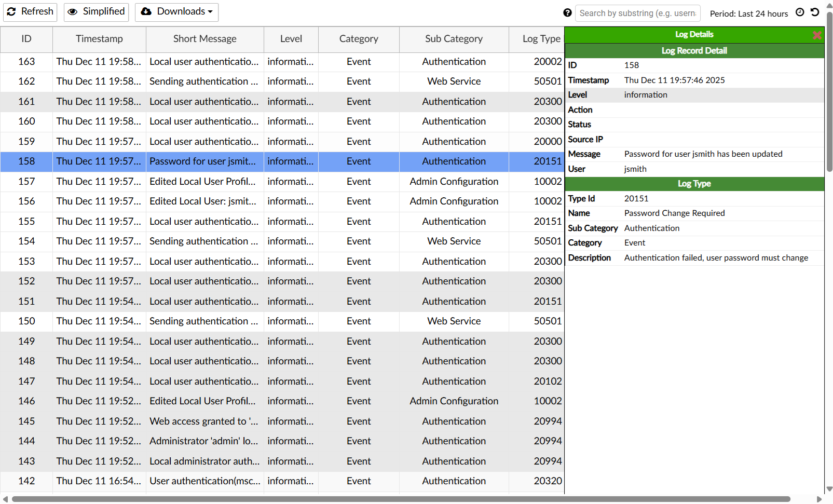The image size is (833, 504).
Task: Click the Level column header
Action: click(291, 39)
